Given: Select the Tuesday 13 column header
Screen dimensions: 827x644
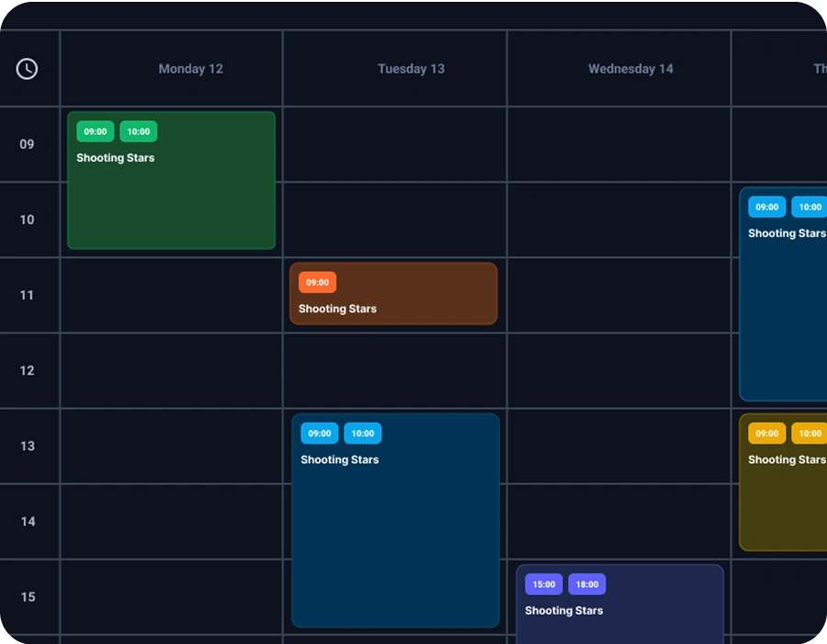Looking at the screenshot, I should tap(412, 69).
